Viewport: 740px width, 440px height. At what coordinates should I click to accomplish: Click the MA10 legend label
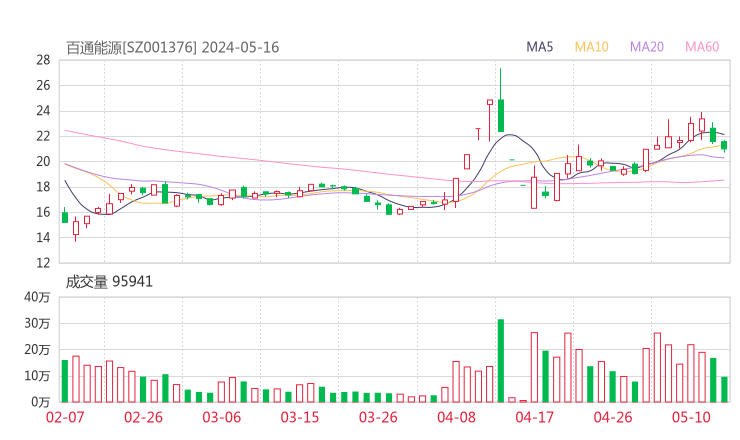pos(591,47)
